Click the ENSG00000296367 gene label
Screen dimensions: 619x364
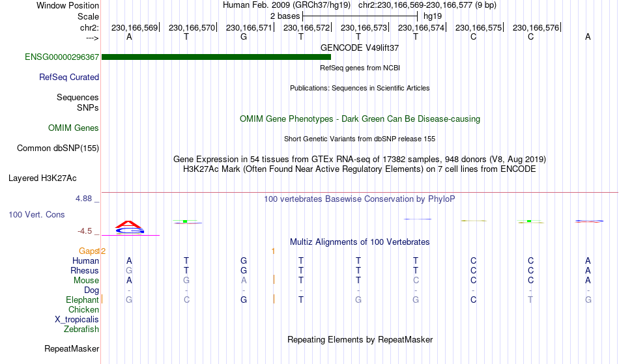click(x=62, y=57)
